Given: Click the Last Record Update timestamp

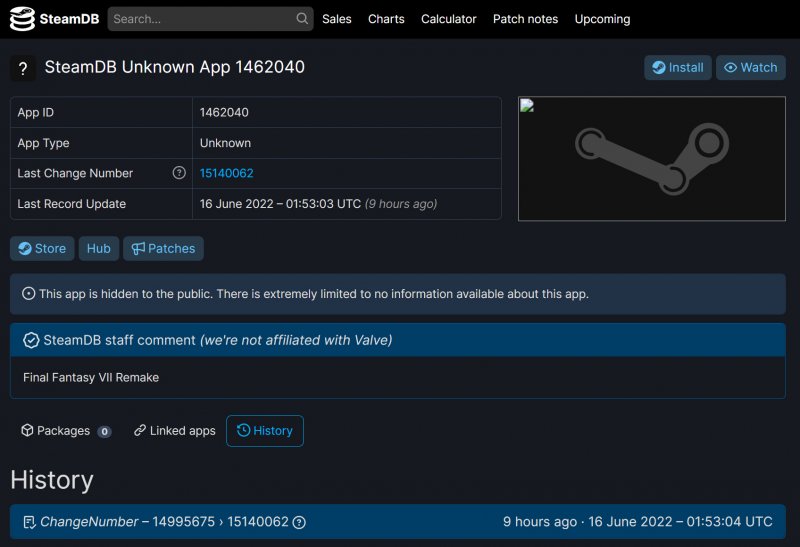Looking at the screenshot, I should 318,204.
